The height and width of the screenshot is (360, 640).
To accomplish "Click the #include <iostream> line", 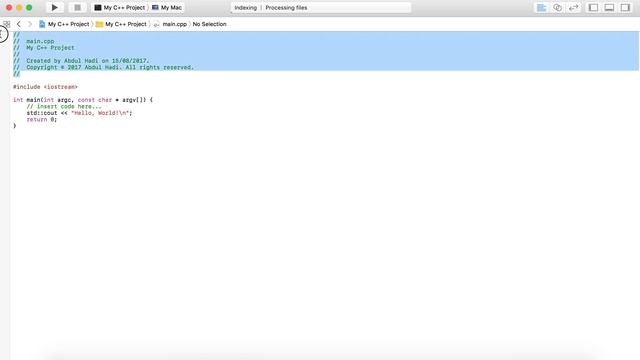I will (x=45, y=87).
